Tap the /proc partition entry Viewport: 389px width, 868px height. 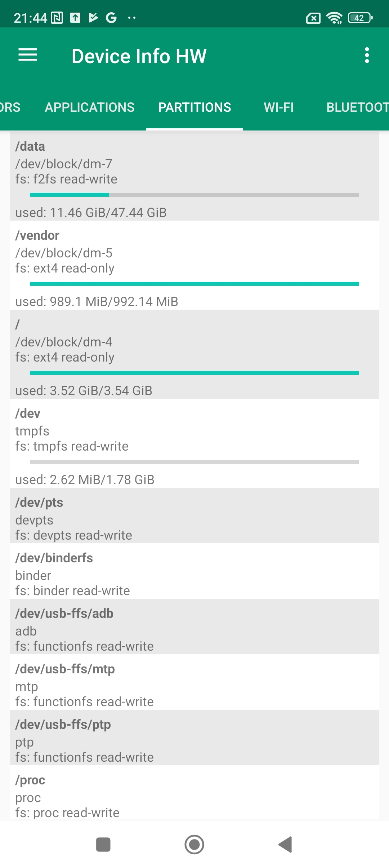point(194,793)
